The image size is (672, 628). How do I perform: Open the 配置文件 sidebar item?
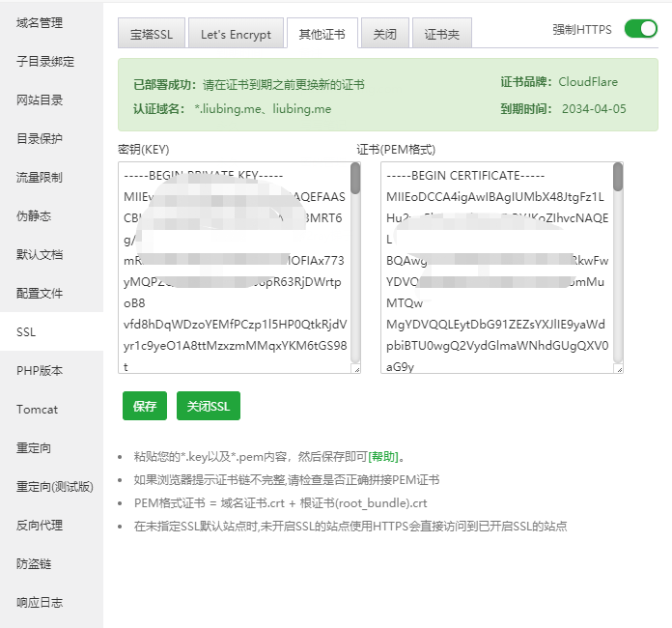40,293
